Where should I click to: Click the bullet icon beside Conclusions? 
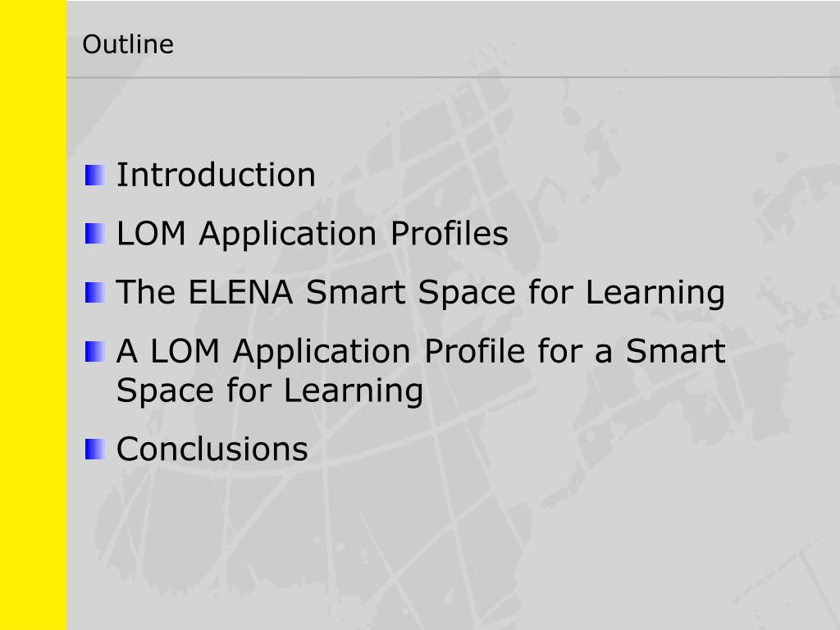tap(94, 449)
